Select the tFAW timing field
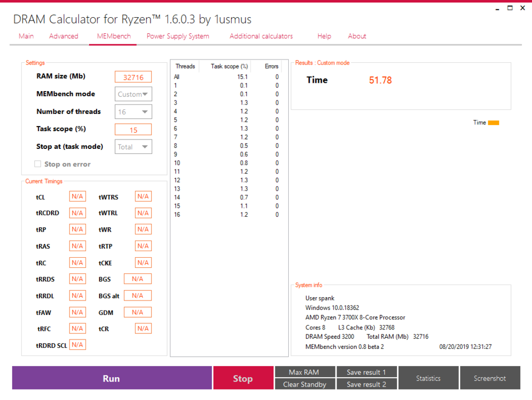This screenshot has height=400, width=532. click(x=77, y=312)
